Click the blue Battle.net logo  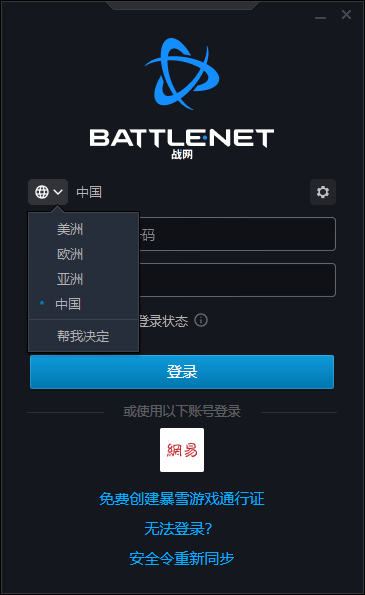[x=182, y=74]
